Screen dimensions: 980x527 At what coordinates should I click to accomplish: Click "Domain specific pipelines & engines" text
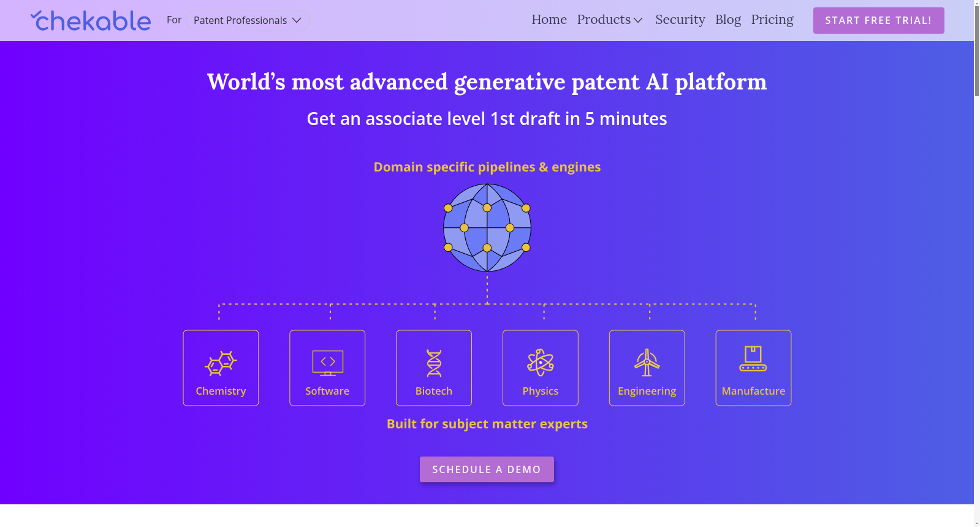[487, 167]
